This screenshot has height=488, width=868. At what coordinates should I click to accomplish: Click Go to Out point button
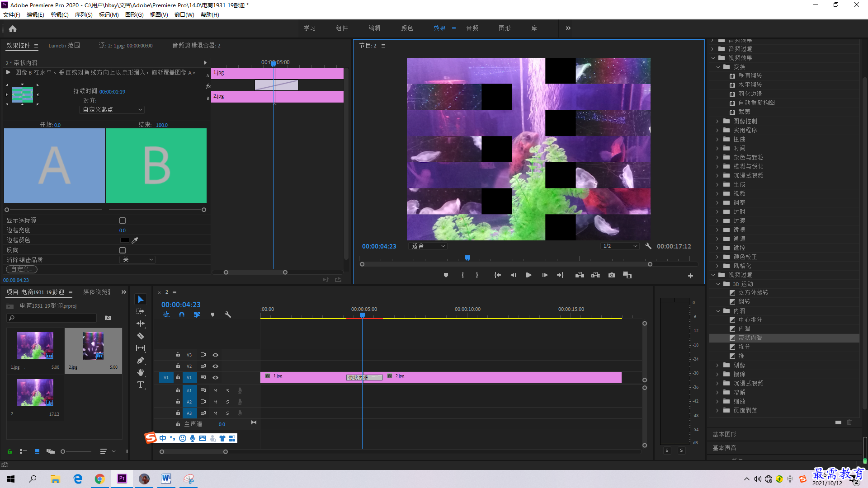click(x=560, y=275)
